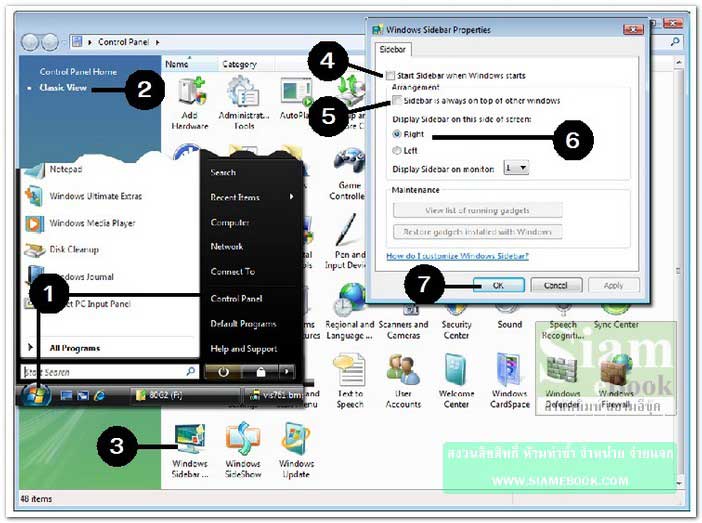
Task: Click the Show Desktop quick launch icon
Action: click(x=67, y=395)
